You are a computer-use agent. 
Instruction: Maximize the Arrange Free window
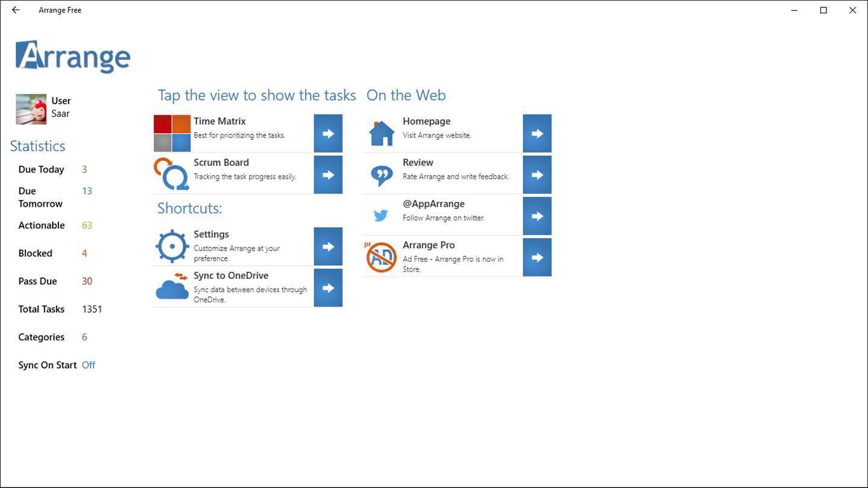823,10
